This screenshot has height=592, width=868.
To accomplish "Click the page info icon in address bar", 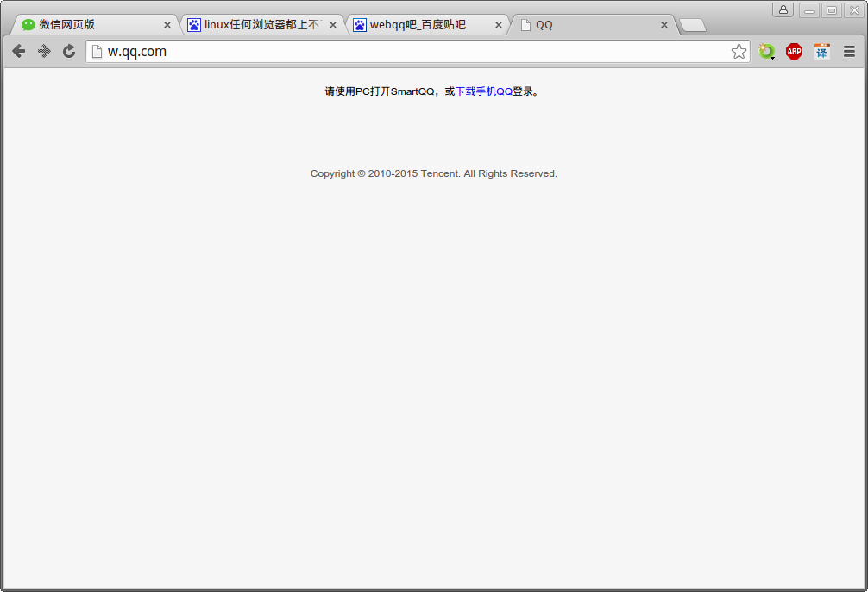I will click(x=97, y=52).
